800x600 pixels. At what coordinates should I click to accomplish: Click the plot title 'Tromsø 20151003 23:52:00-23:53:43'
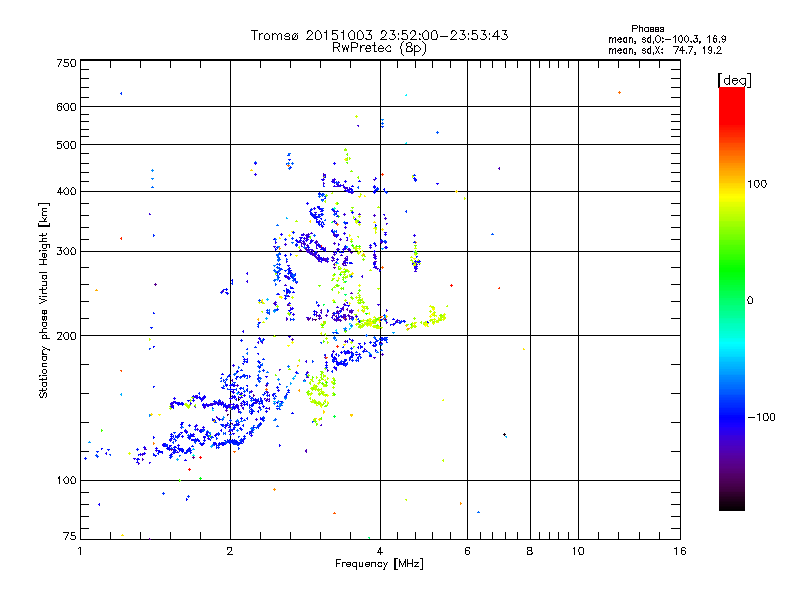click(379, 35)
